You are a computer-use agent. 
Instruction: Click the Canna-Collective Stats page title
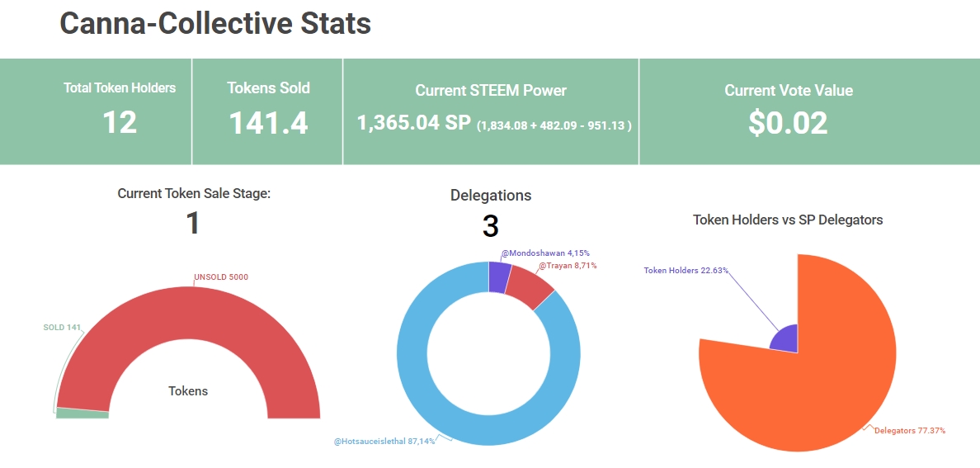pos(215,24)
